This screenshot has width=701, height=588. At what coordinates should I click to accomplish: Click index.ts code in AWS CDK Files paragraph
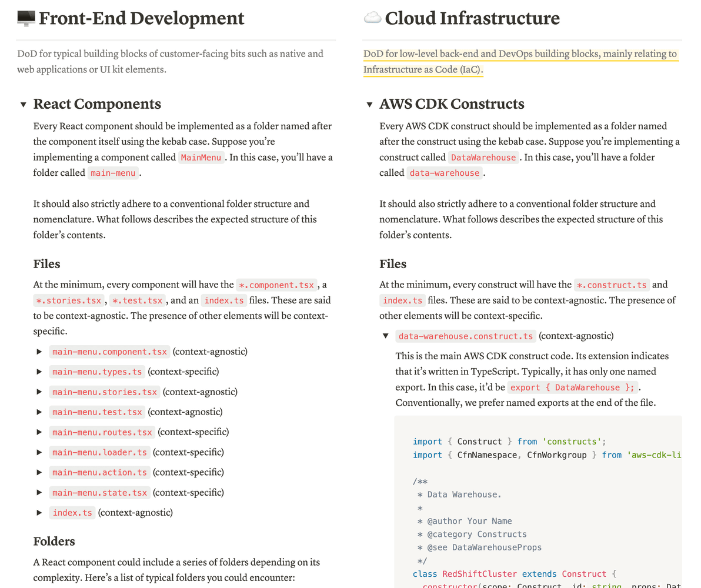pyautogui.click(x=402, y=300)
